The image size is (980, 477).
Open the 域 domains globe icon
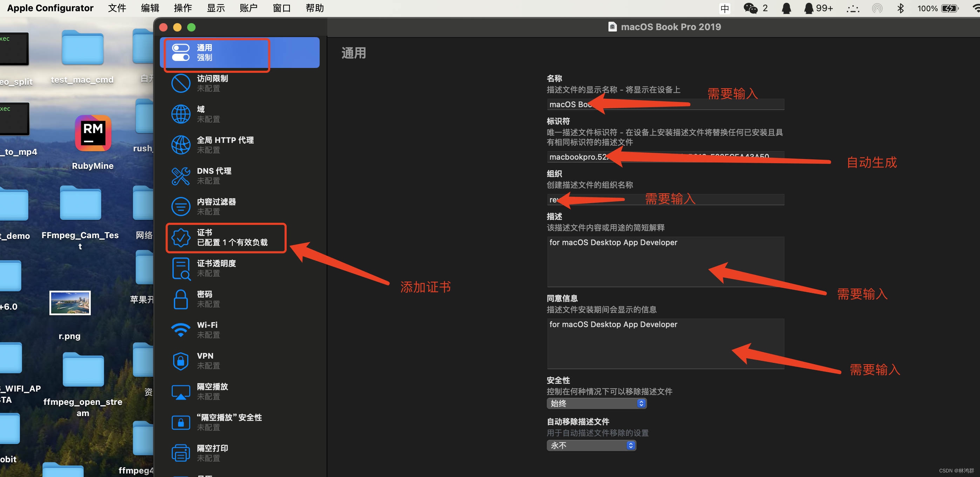181,114
